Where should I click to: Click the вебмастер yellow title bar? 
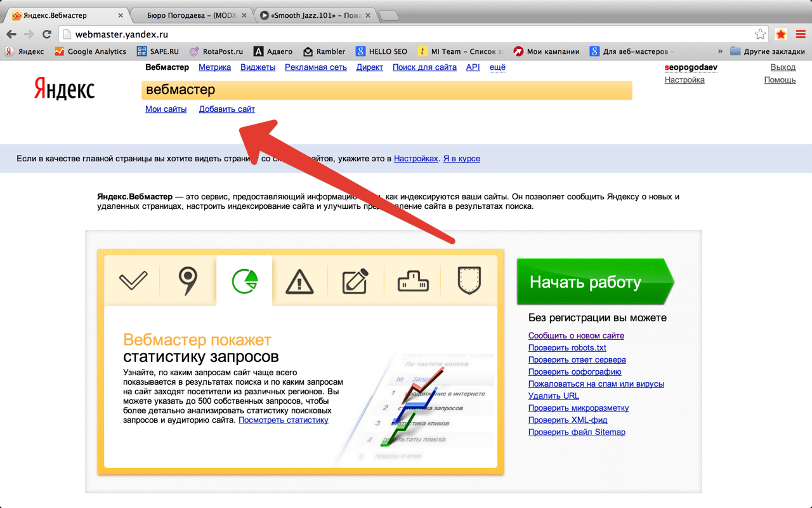pos(387,90)
